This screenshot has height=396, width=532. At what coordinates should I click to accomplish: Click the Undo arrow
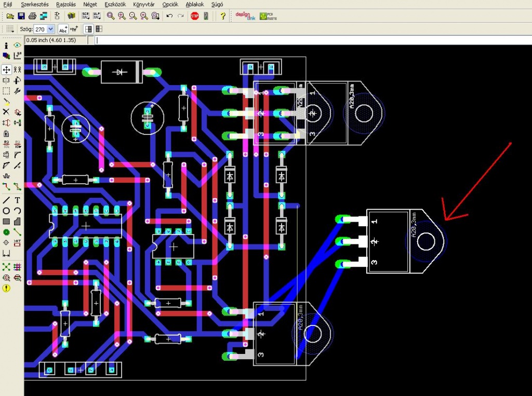click(x=170, y=16)
